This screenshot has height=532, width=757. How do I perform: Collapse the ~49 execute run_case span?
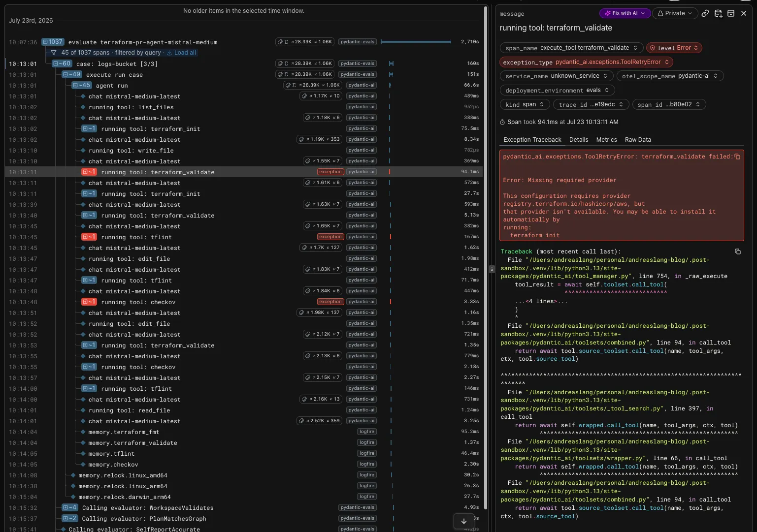(72, 74)
